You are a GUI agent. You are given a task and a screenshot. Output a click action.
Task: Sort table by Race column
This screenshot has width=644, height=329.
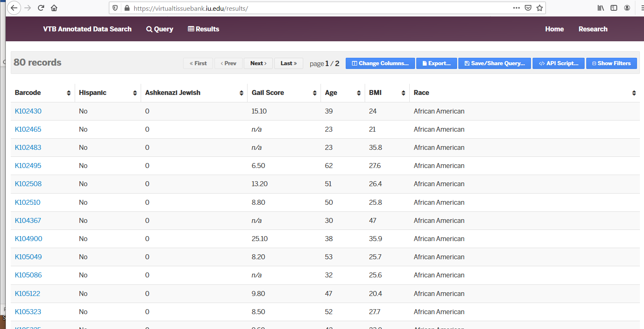point(525,93)
